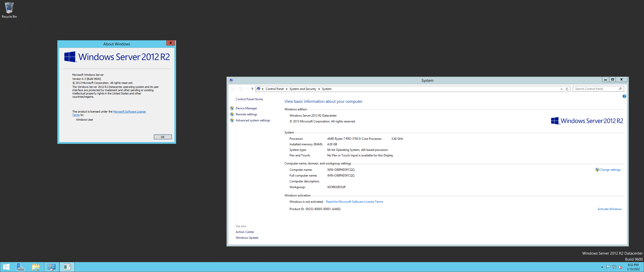The height and width of the screenshot is (272, 644).
Task: Click the address bar computer icon
Action: (258, 89)
